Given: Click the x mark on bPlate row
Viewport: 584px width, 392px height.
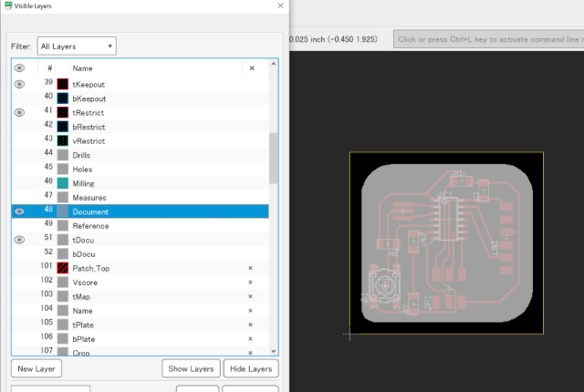Looking at the screenshot, I should click(x=250, y=339).
